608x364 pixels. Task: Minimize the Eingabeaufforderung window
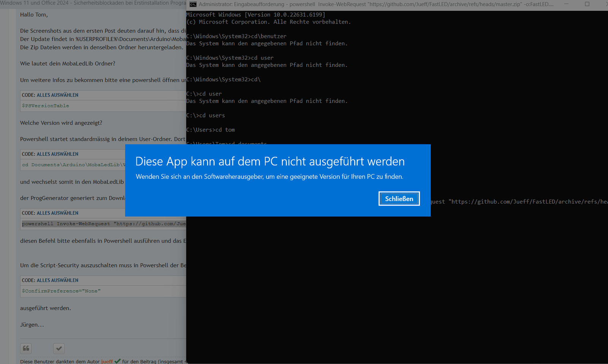pos(566,4)
